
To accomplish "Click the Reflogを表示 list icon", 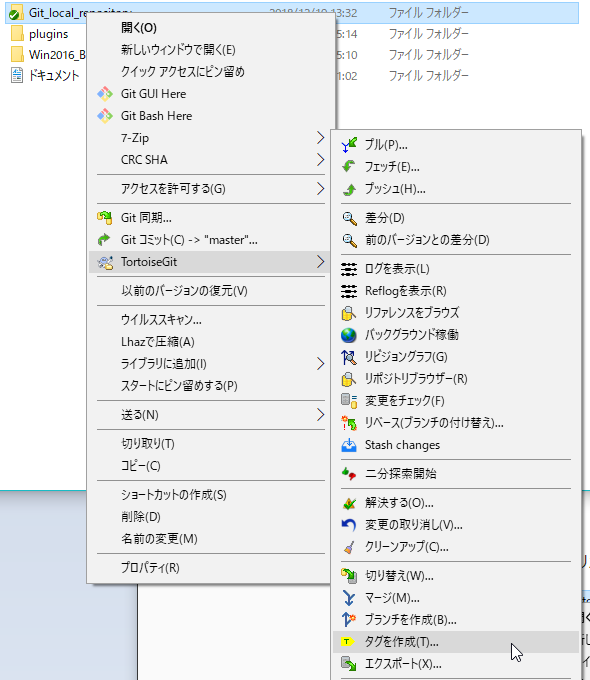I will click(349, 291).
